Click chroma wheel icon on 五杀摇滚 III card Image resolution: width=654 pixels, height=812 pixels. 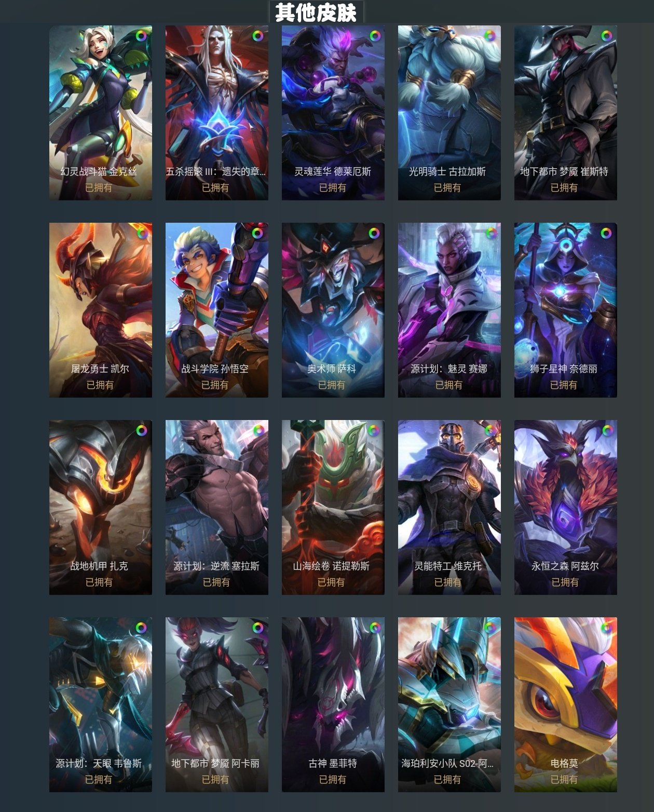click(257, 36)
